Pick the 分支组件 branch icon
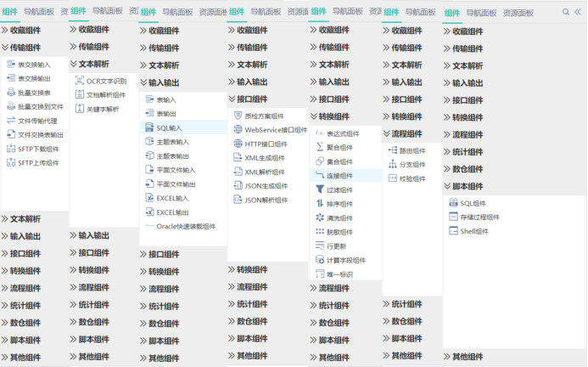The image size is (588, 367). pyautogui.click(x=393, y=164)
